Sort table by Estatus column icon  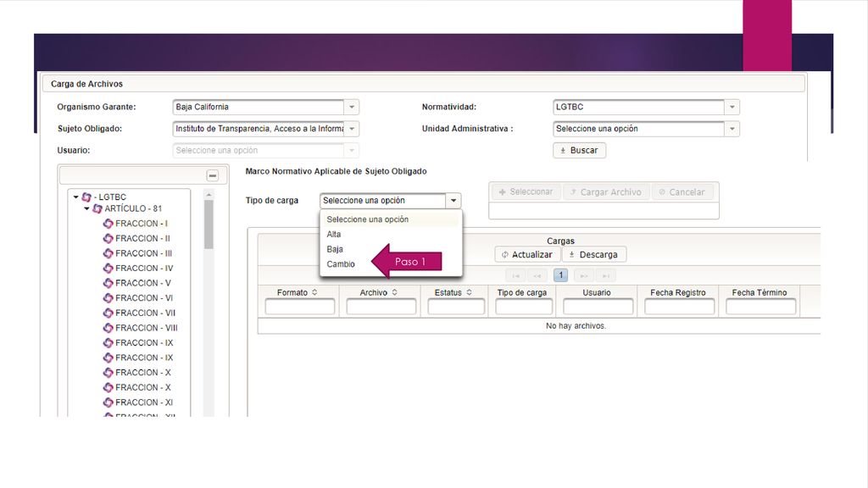point(469,292)
